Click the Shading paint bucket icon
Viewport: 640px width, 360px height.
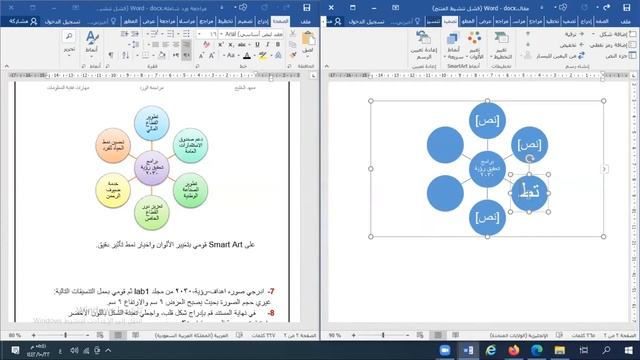pyautogui.click(x=162, y=55)
